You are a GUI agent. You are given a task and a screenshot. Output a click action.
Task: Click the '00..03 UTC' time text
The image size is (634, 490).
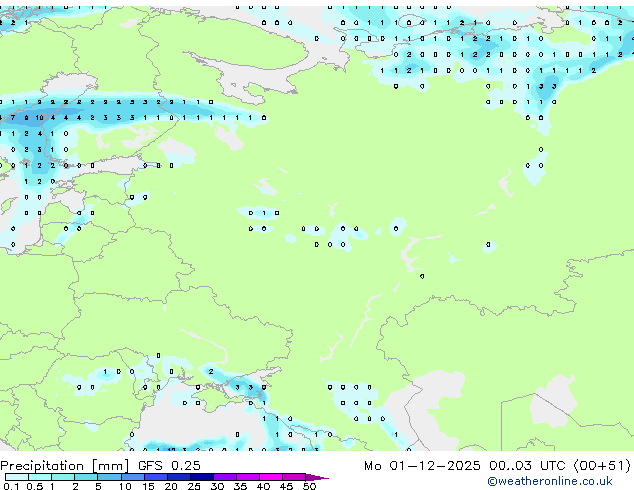coord(527,465)
